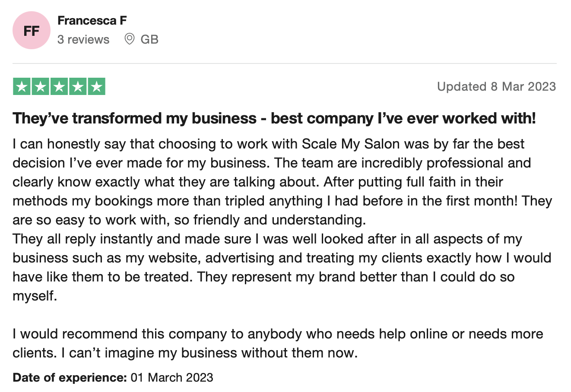The width and height of the screenshot is (571, 392).
Task: Click the 'I would recommend this company' paragraph
Action: 278,343
